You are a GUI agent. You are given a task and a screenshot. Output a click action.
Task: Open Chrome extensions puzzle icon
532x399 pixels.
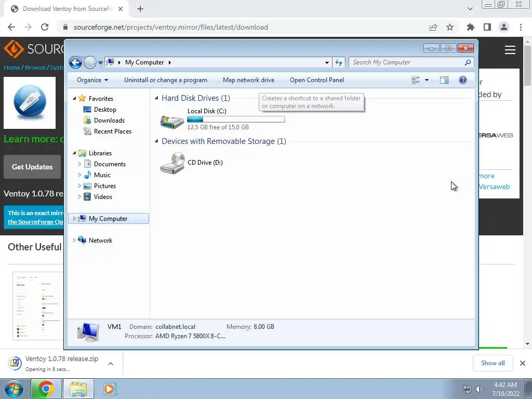tap(471, 27)
